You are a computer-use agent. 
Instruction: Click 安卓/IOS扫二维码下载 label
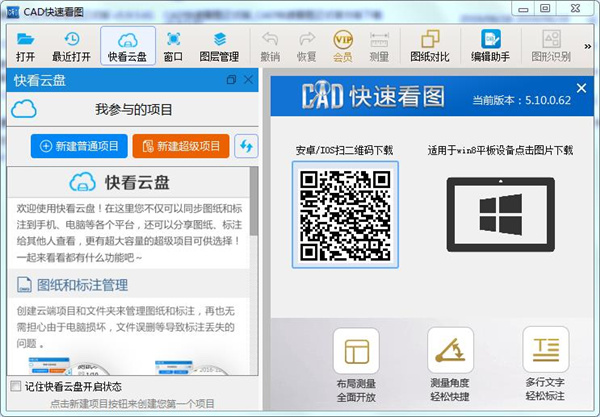[x=344, y=150]
